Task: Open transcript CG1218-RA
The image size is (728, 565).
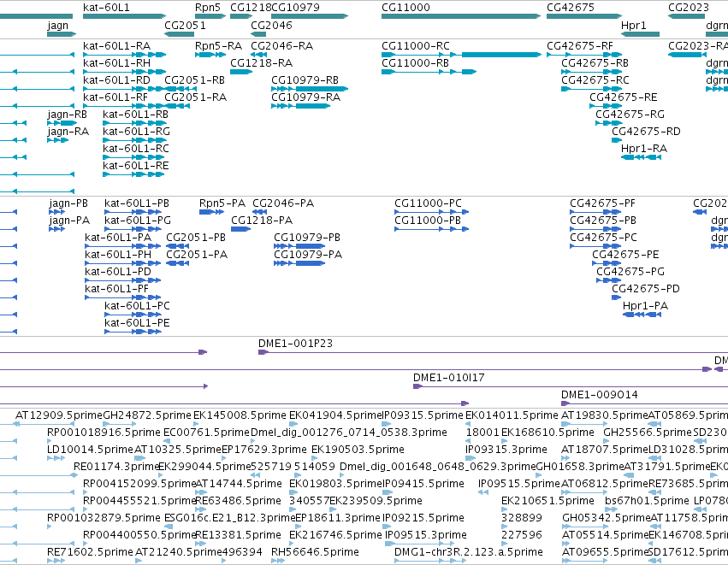Action: click(x=262, y=63)
